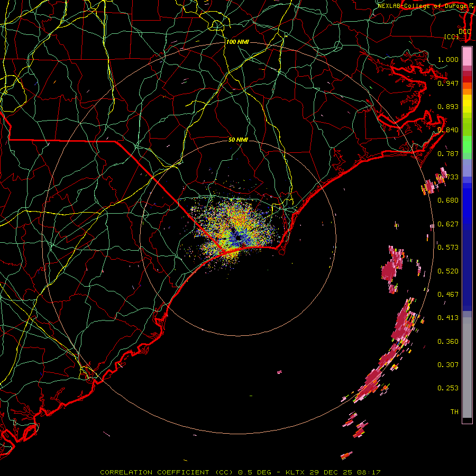This screenshot has height=476, width=476.
Task: Click the 0.733 scale label
Action: pyautogui.click(x=448, y=177)
